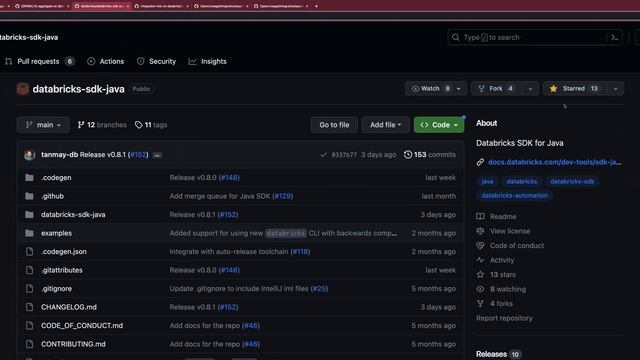Open pull request #152 in latest commit
The height and width of the screenshot is (360, 640).
[x=138, y=155]
